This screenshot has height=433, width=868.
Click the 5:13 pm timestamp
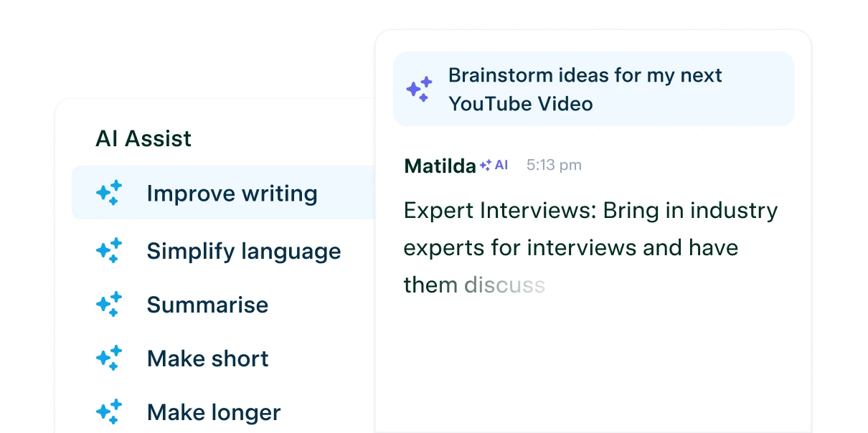[x=554, y=165]
